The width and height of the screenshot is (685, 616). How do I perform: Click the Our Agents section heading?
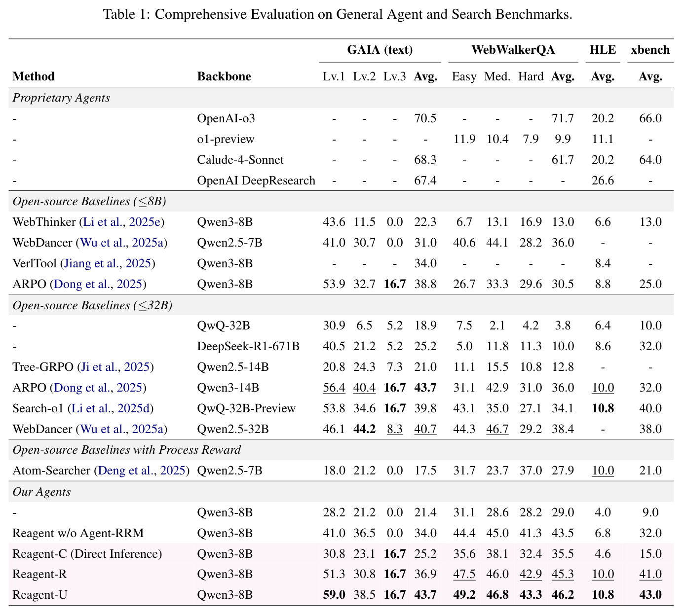click(x=41, y=492)
